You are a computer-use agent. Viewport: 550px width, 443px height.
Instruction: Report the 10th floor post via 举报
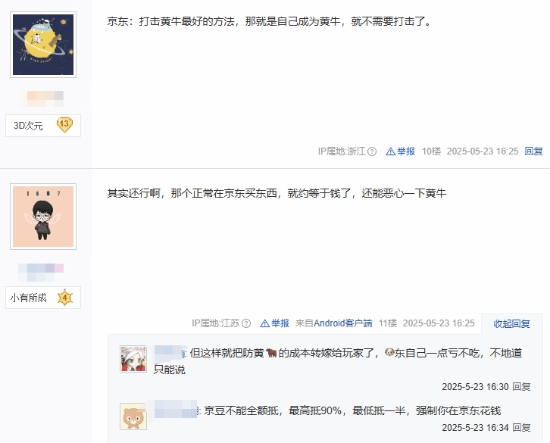click(400, 151)
